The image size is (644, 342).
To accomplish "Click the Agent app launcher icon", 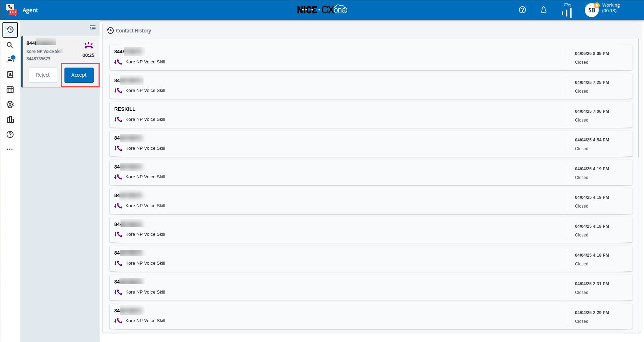I will (x=11, y=10).
